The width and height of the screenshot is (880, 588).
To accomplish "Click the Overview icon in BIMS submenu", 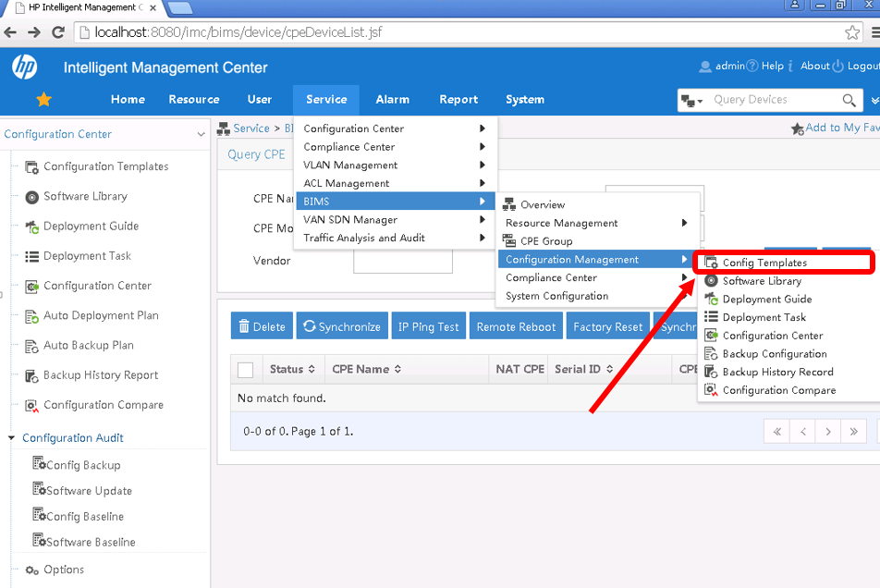I will click(509, 204).
